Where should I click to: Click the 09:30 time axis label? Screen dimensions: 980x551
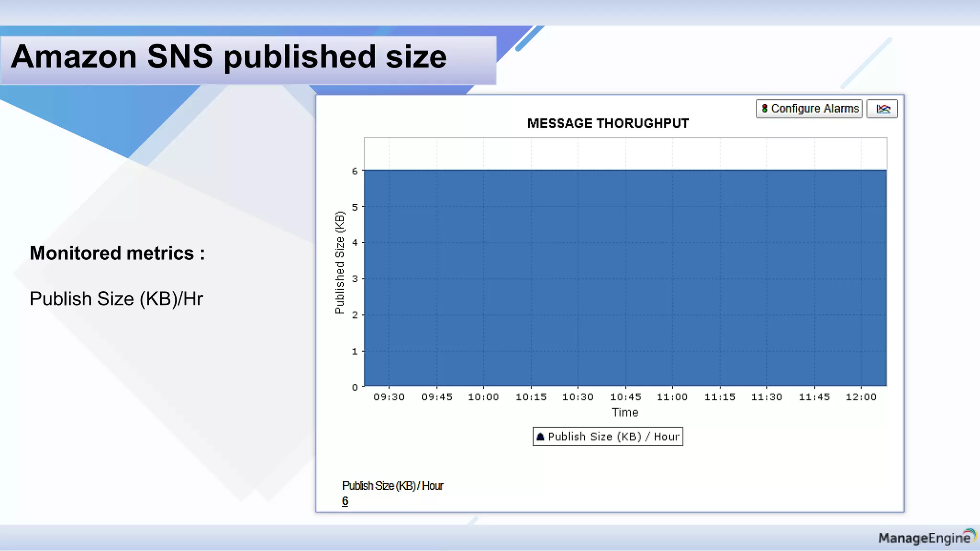click(389, 397)
